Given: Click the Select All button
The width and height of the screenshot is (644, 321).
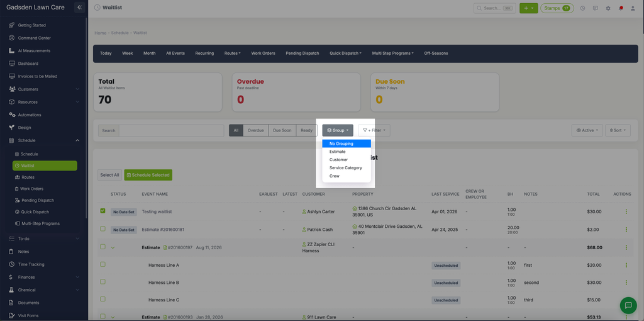Looking at the screenshot, I should (x=109, y=175).
